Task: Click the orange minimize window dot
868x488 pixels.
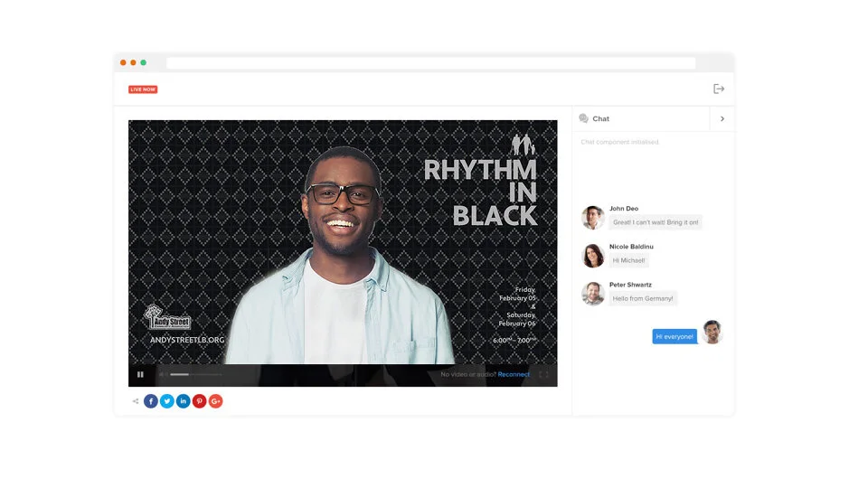Action: (x=133, y=62)
